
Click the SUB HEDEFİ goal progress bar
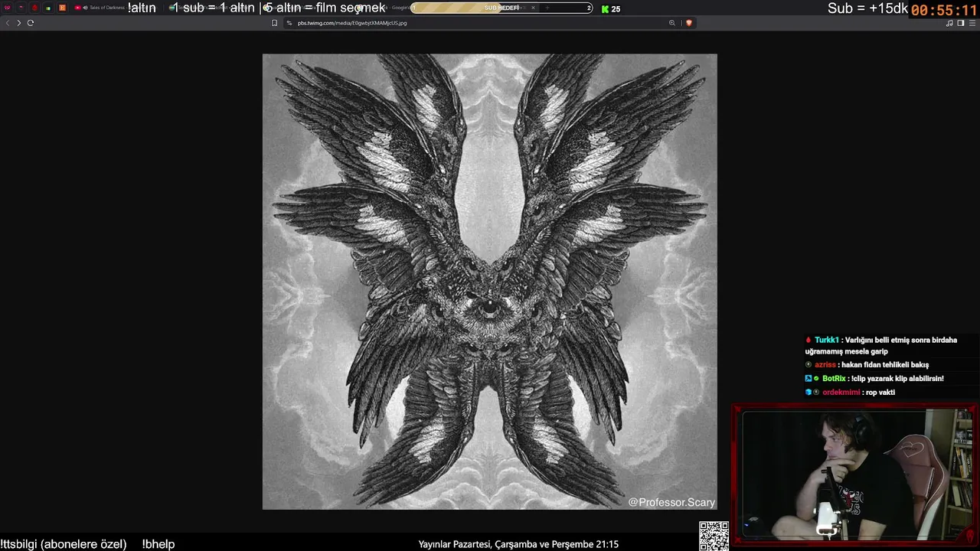click(x=501, y=8)
